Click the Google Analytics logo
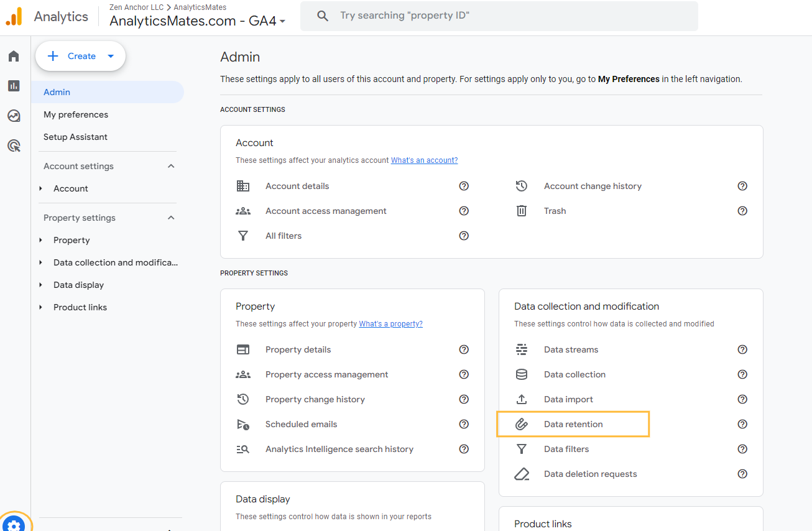812x531 pixels. (14, 17)
